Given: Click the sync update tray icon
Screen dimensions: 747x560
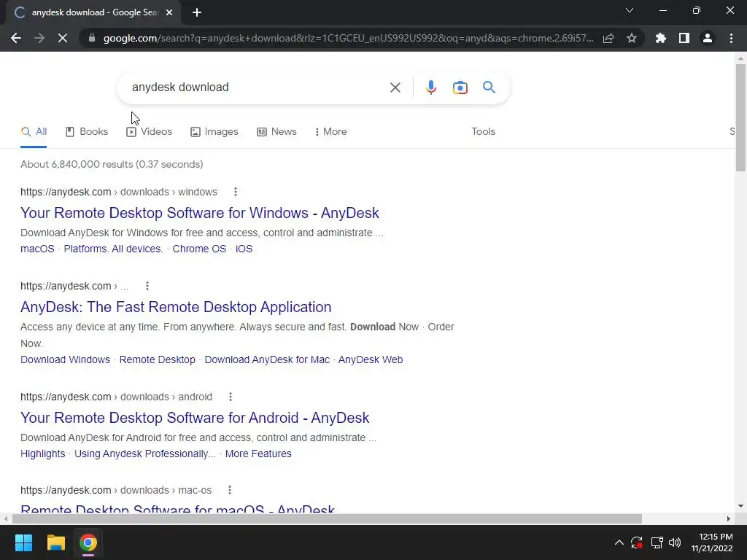Looking at the screenshot, I should [637, 542].
